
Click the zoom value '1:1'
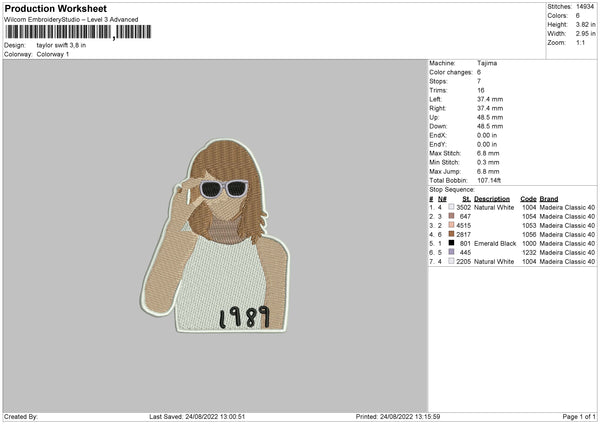coord(580,42)
